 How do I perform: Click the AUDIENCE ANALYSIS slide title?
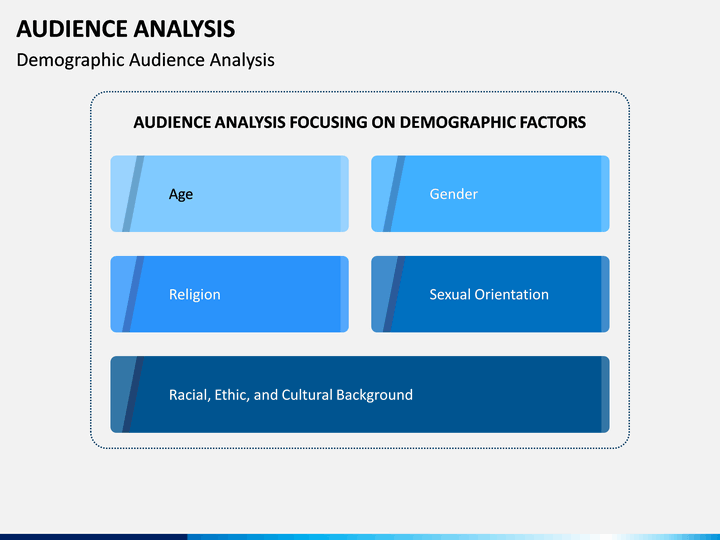pyautogui.click(x=126, y=29)
